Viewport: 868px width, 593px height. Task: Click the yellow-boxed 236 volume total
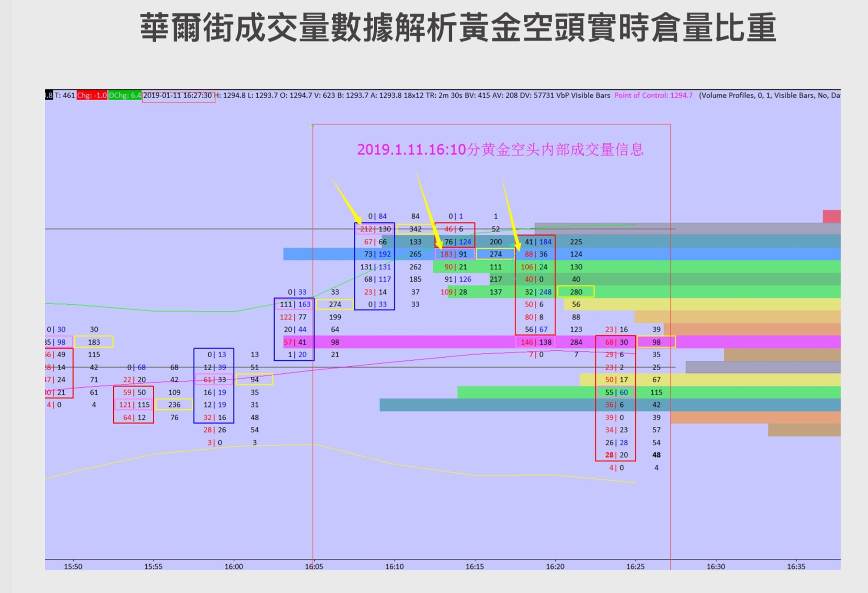(x=174, y=405)
